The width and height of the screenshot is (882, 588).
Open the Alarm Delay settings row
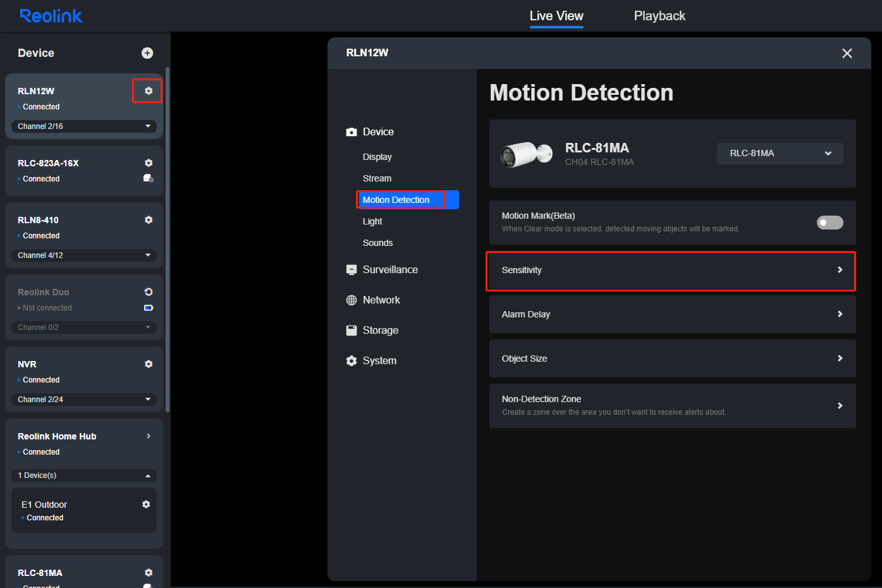673,314
